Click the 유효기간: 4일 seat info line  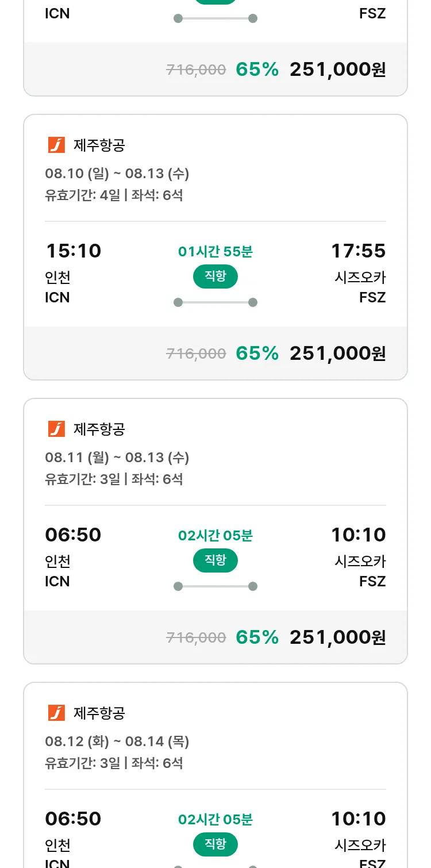[114, 195]
